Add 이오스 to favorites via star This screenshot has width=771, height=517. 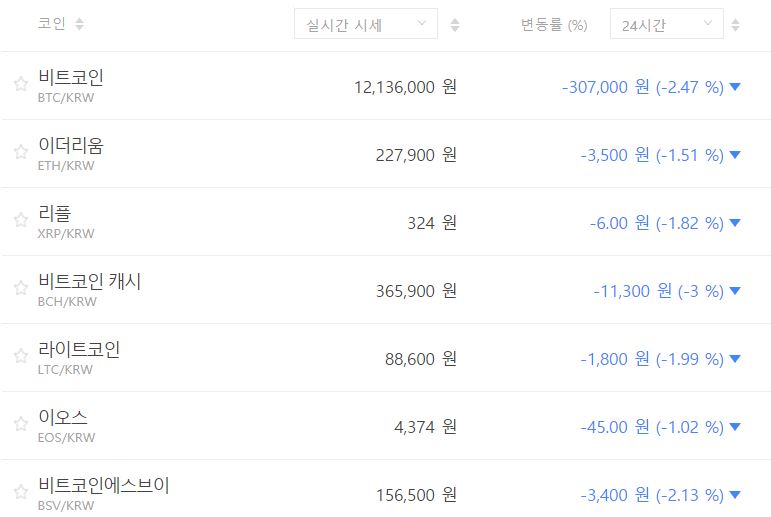click(20, 424)
